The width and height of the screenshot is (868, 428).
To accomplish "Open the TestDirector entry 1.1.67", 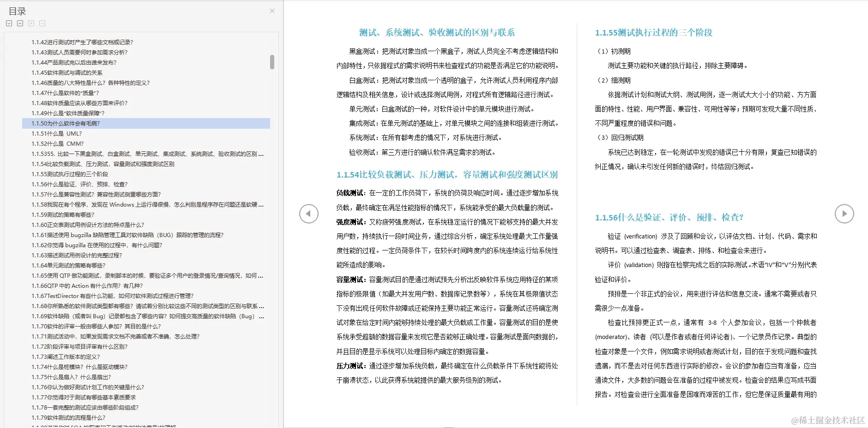I will point(113,296).
